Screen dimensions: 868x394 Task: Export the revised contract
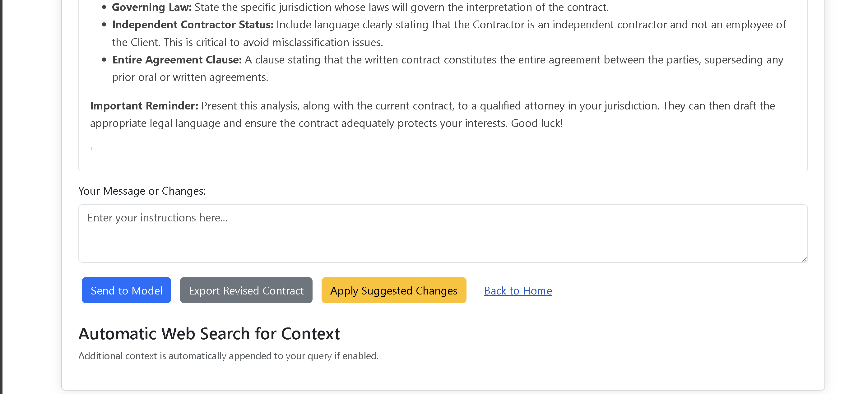click(246, 290)
